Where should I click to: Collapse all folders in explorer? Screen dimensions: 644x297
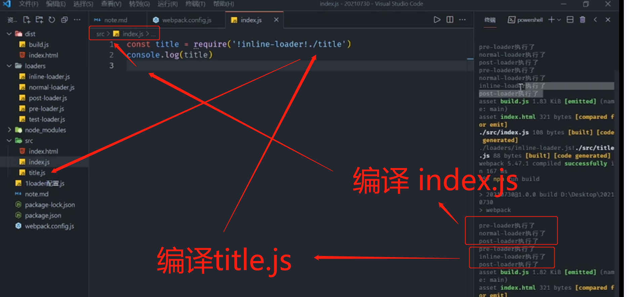click(65, 20)
